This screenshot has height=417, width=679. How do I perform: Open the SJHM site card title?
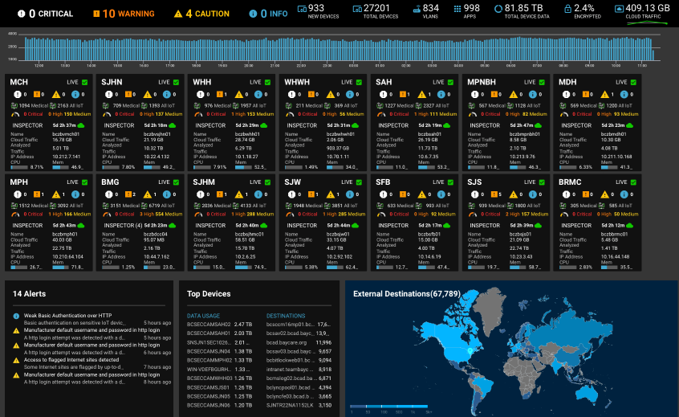click(x=203, y=182)
